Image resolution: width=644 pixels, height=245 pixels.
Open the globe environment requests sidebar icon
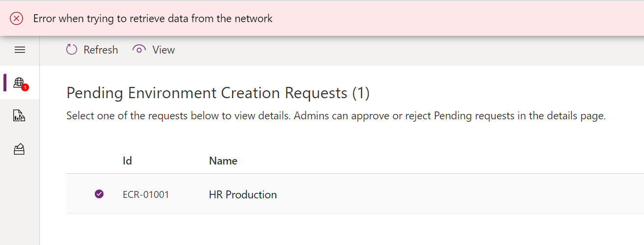click(x=19, y=82)
